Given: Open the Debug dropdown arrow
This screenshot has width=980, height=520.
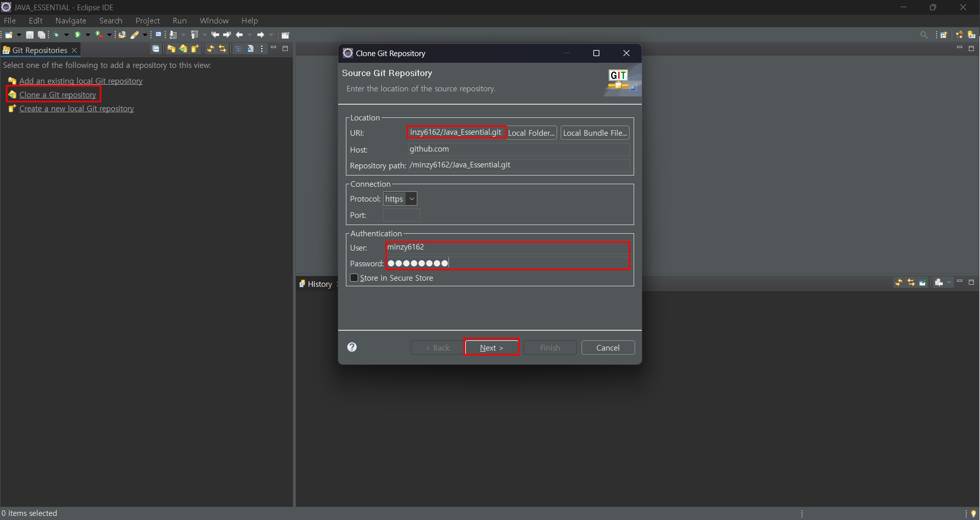Looking at the screenshot, I should pos(66,35).
